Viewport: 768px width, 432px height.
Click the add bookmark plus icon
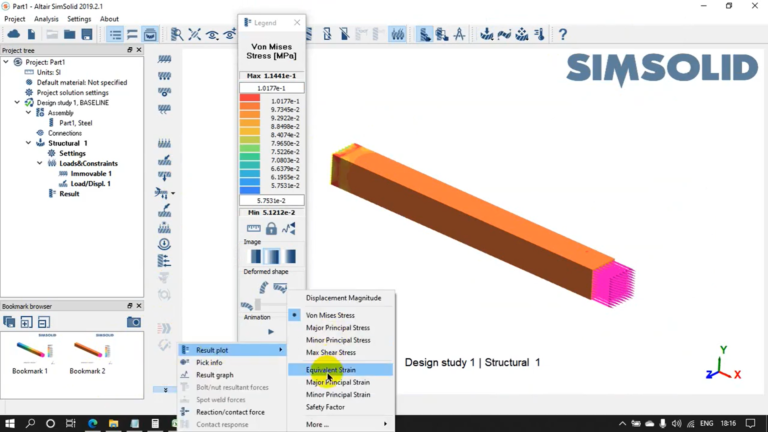pyautogui.click(x=26, y=322)
